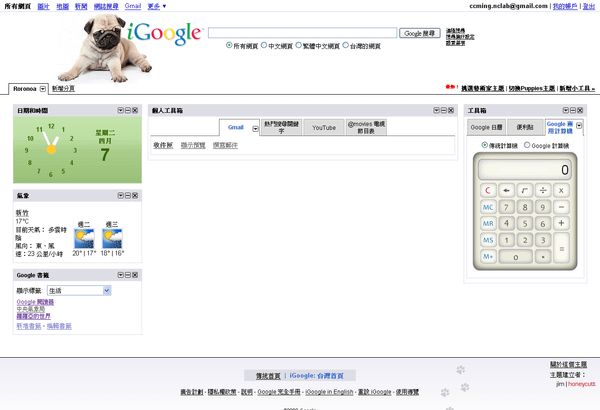Click the calculator display showing 0

(x=525, y=169)
